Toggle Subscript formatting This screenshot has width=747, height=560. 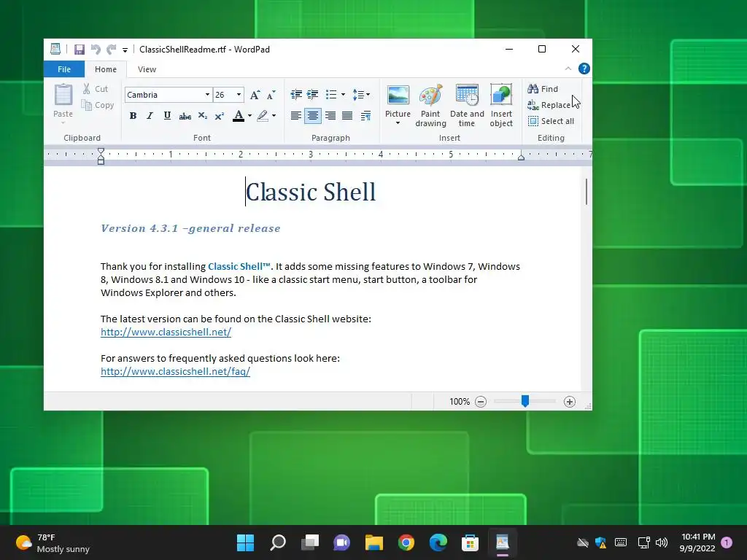[203, 116]
